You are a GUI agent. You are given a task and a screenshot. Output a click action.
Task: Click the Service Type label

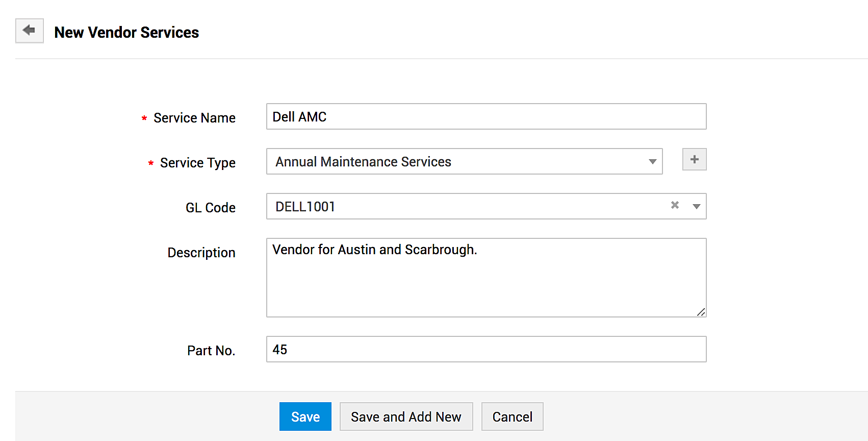[197, 163]
